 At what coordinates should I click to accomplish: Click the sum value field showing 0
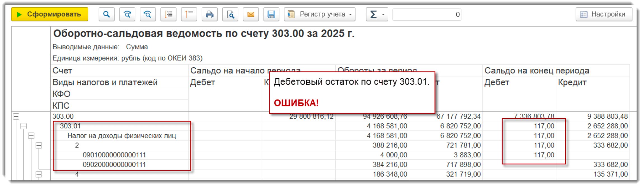(427, 15)
